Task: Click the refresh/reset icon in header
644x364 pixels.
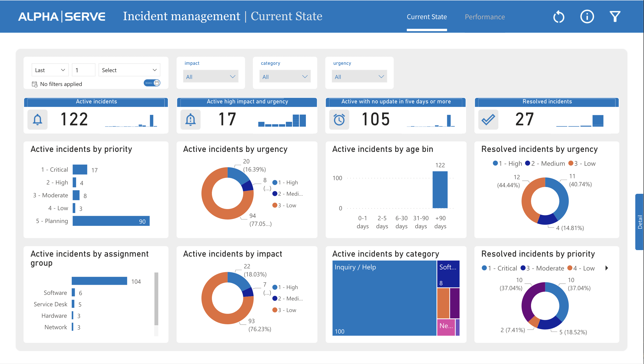Action: (x=559, y=17)
